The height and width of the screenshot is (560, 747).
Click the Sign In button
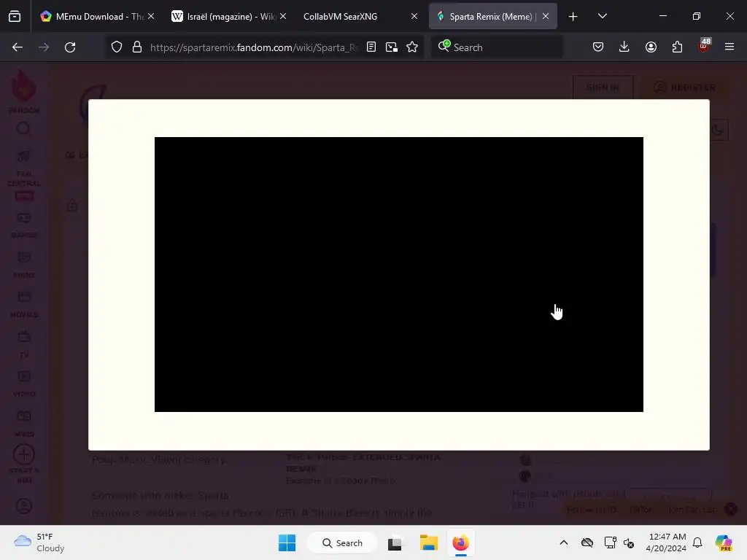coord(603,87)
